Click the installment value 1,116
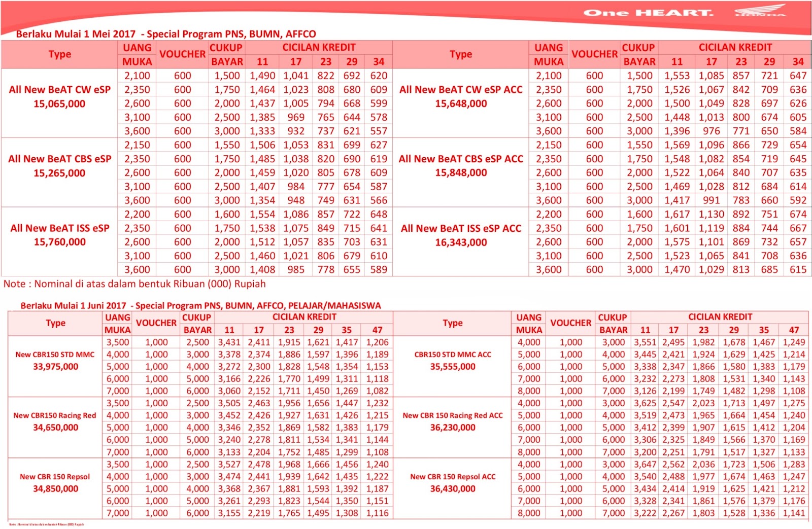 coord(378,513)
